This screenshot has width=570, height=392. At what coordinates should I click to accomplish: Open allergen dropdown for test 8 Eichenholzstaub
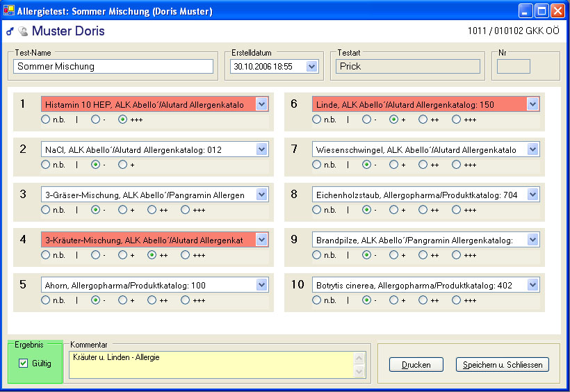[x=533, y=195]
